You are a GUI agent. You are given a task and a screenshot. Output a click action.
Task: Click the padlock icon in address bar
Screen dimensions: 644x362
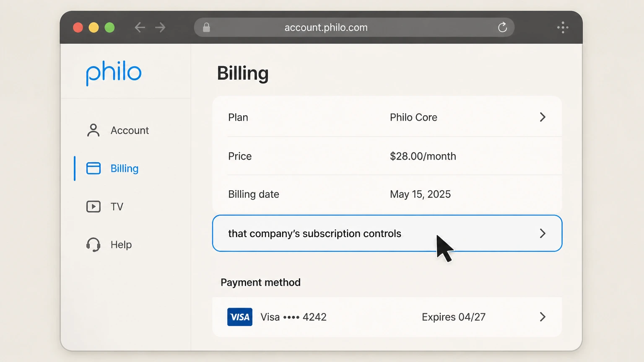point(206,28)
